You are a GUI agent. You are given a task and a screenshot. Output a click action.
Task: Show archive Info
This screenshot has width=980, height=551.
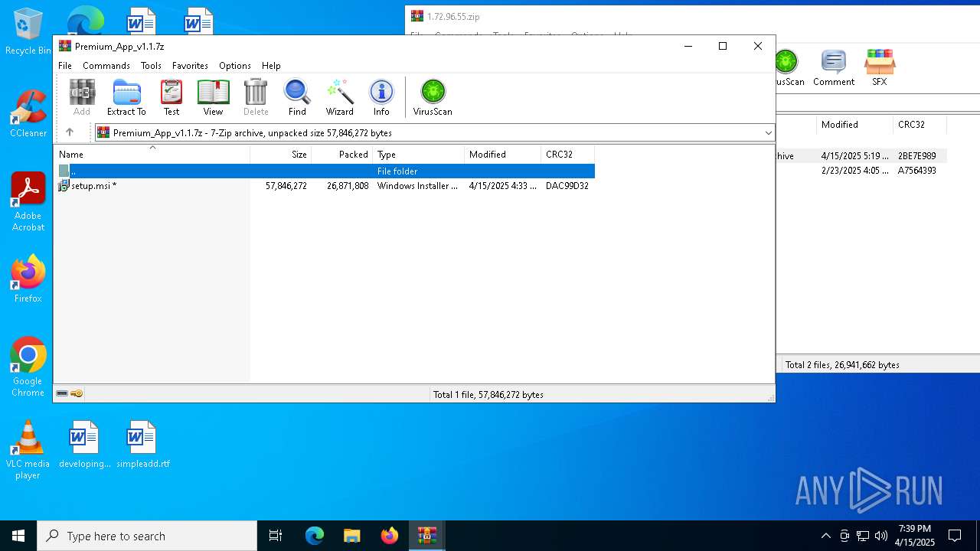381,97
